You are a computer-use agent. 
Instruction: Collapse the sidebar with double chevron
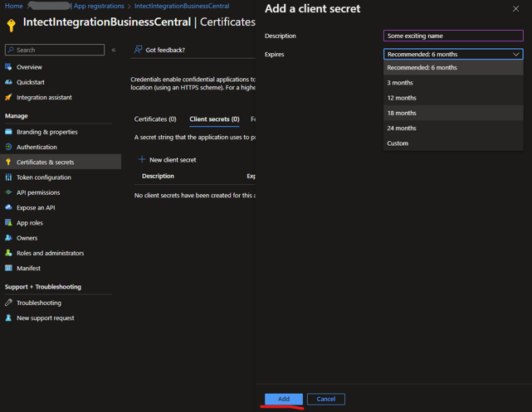coord(114,50)
